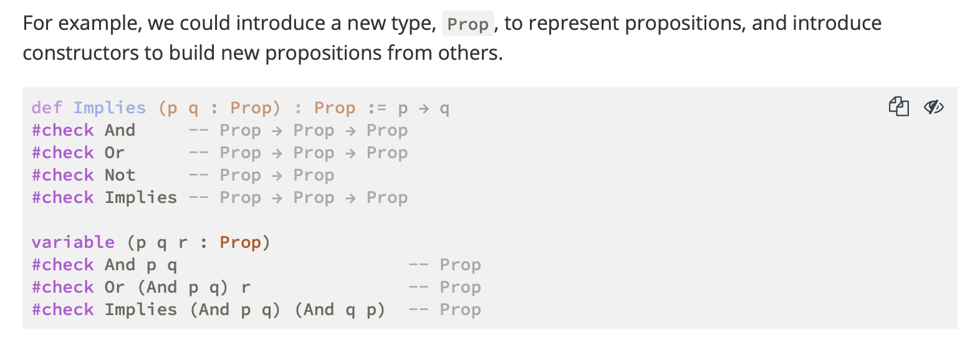Click the final -- Prop comment
980x345 pixels.
click(x=445, y=310)
